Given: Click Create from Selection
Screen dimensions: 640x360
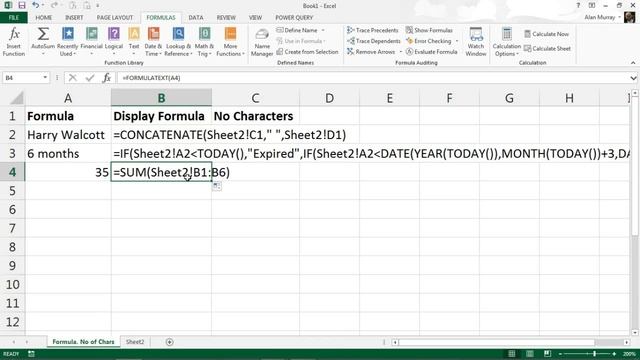Looking at the screenshot, I should (307, 52).
